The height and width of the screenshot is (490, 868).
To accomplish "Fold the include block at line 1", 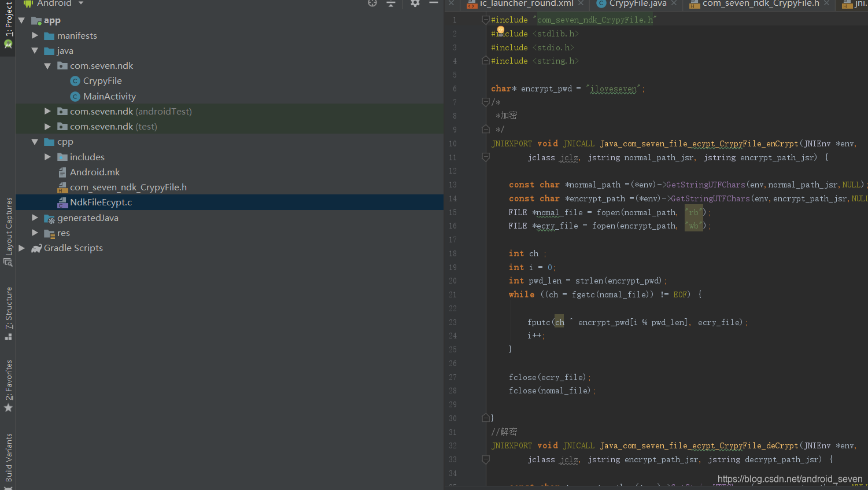I will [x=486, y=20].
